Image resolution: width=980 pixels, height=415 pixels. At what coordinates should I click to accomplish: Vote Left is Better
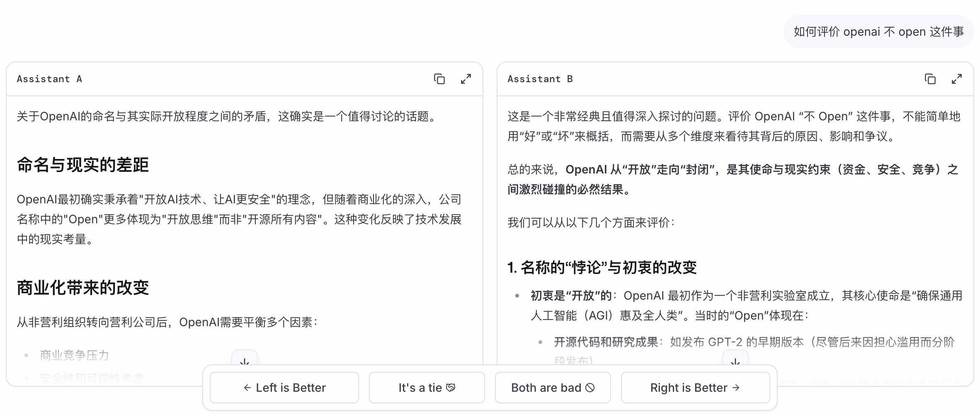pos(284,388)
